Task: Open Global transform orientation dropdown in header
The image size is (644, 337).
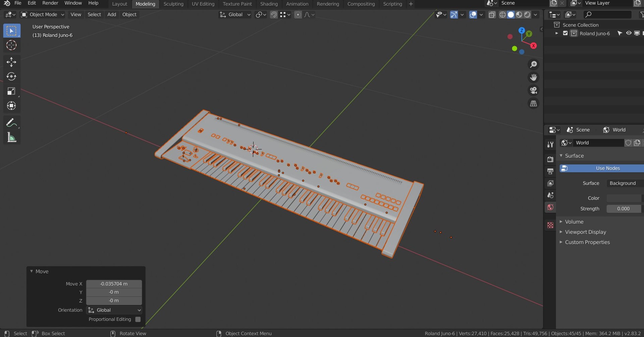Action: [x=235, y=15]
